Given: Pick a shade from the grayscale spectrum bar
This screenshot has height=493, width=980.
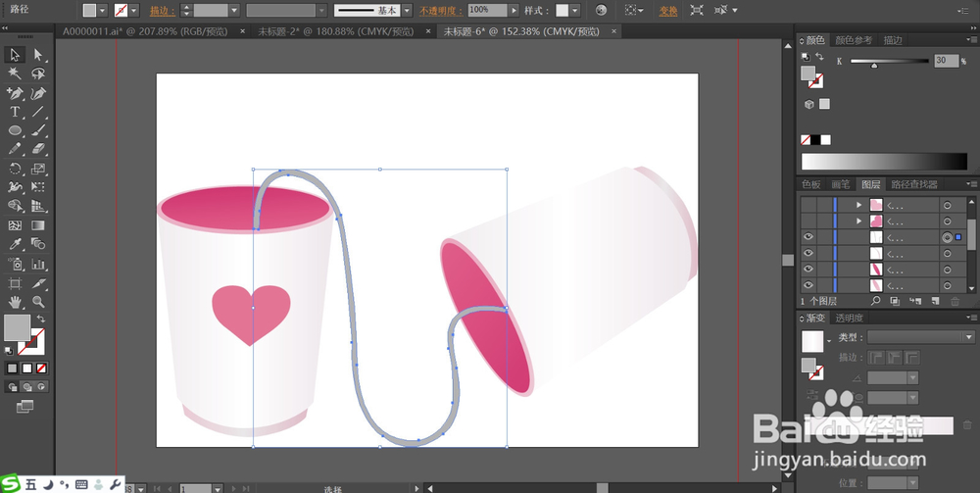Looking at the screenshot, I should [x=884, y=161].
